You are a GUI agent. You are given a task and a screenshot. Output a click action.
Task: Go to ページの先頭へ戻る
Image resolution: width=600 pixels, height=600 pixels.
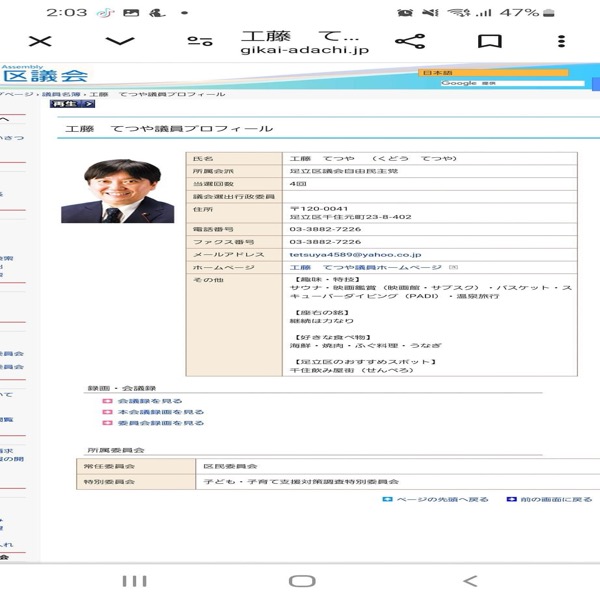point(442,499)
